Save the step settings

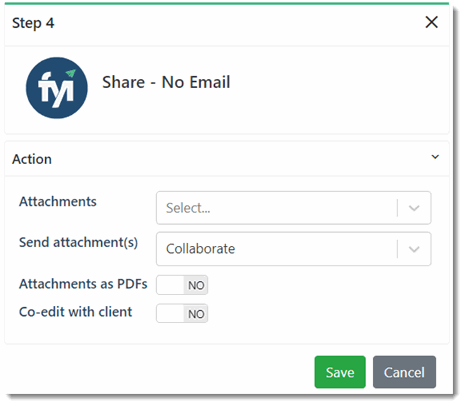[x=340, y=372]
